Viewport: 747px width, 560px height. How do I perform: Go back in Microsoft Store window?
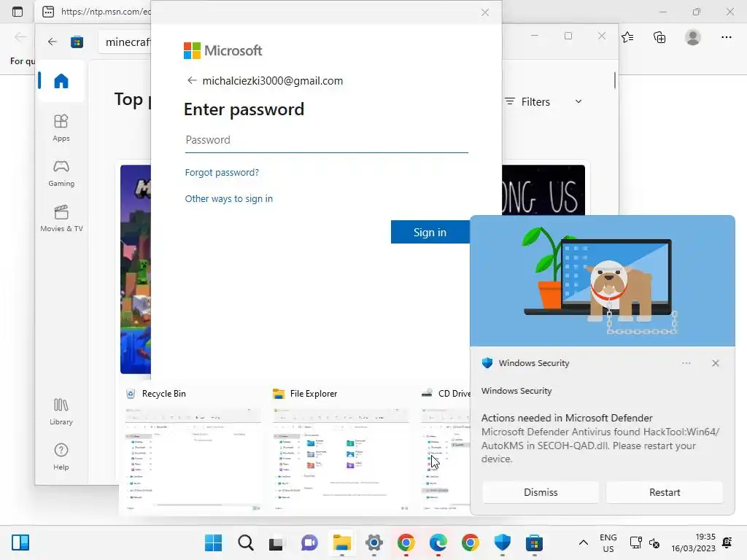click(53, 42)
